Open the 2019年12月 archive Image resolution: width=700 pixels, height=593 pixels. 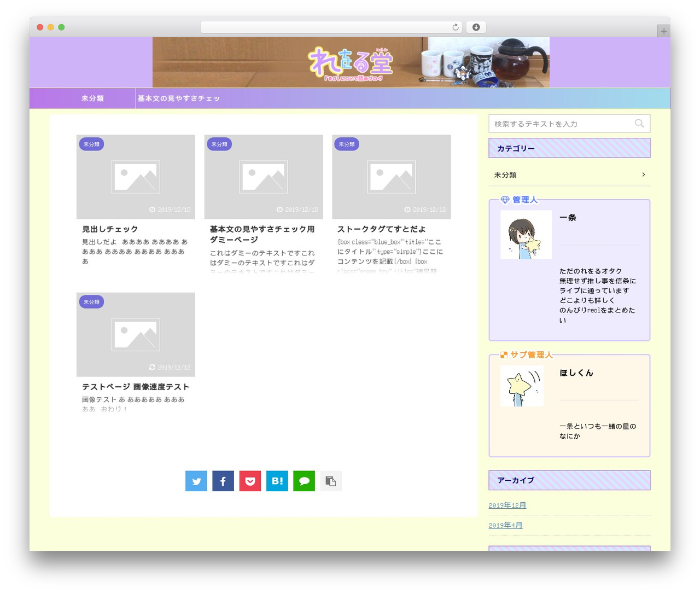[507, 505]
